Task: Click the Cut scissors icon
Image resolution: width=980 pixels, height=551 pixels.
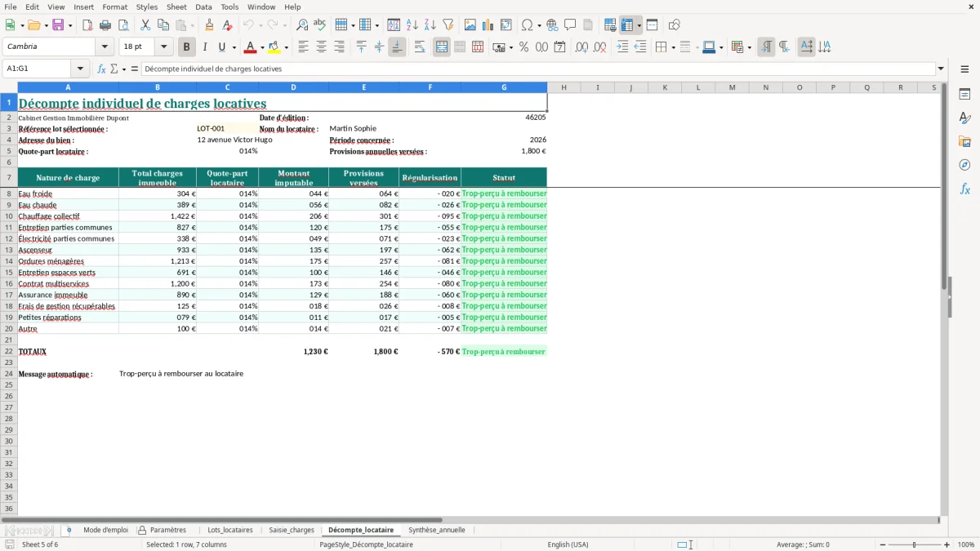Action: pos(145,25)
